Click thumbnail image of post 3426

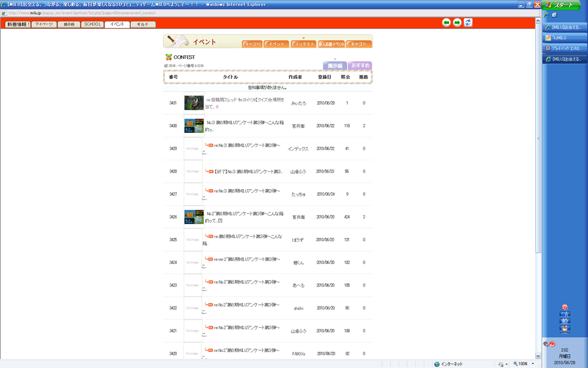(194, 217)
